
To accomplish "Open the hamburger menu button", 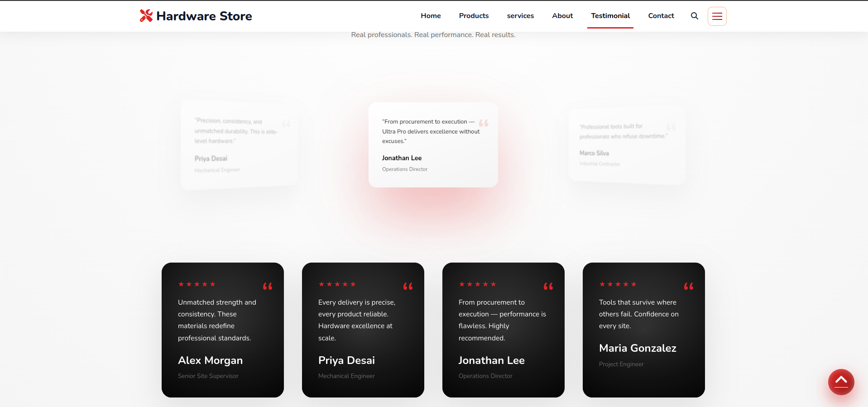I will click(717, 16).
